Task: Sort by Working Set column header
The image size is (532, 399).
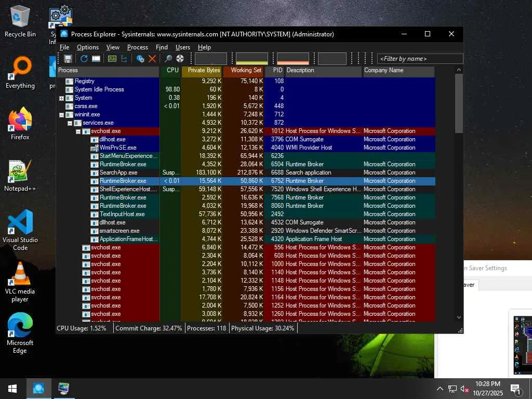Action: [x=244, y=71]
